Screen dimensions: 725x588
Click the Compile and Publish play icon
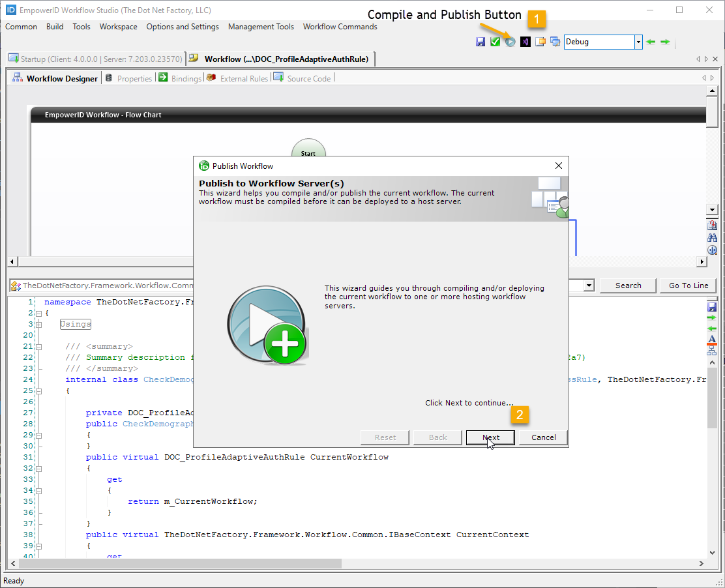[509, 41]
